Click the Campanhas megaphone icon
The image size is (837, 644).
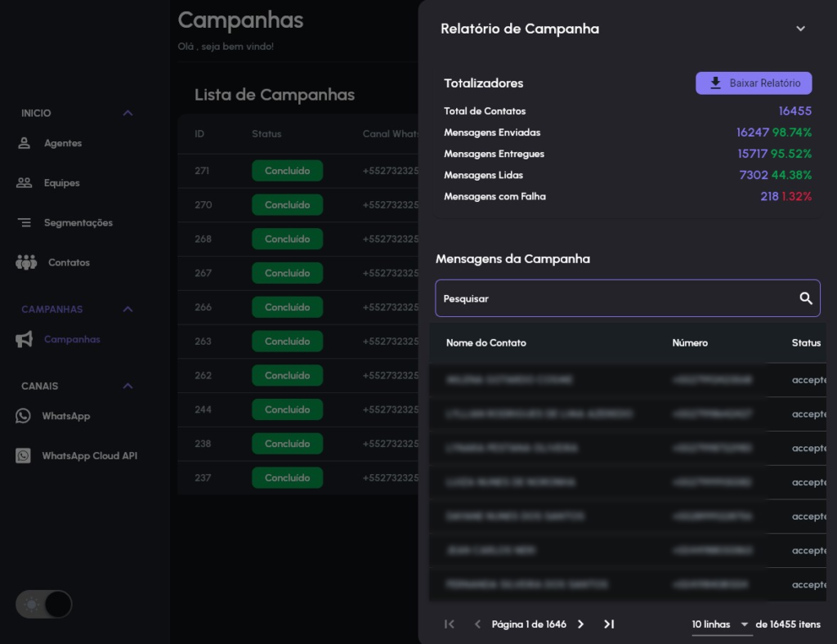[x=24, y=340]
